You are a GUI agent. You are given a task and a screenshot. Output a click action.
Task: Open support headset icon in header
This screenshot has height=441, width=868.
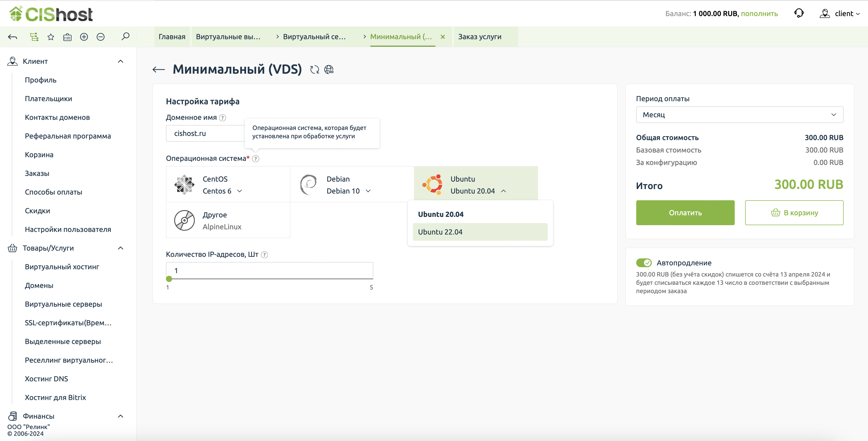(799, 13)
